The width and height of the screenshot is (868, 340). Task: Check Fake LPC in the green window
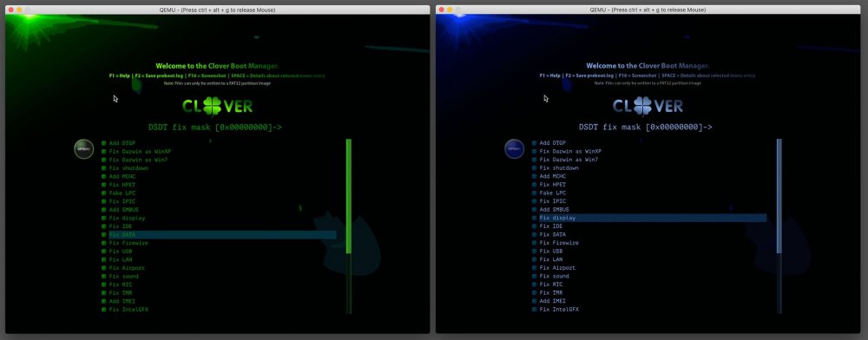click(103, 193)
